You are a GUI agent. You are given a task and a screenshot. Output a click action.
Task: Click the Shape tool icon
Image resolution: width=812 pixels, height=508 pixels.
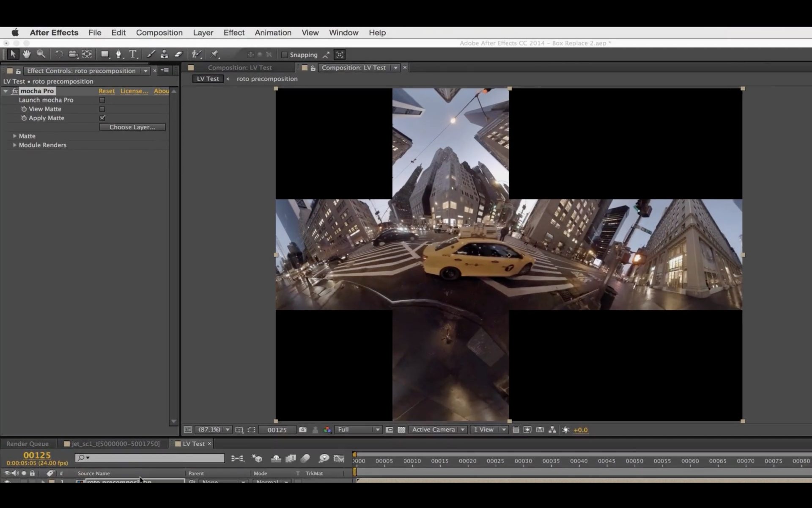pos(104,54)
